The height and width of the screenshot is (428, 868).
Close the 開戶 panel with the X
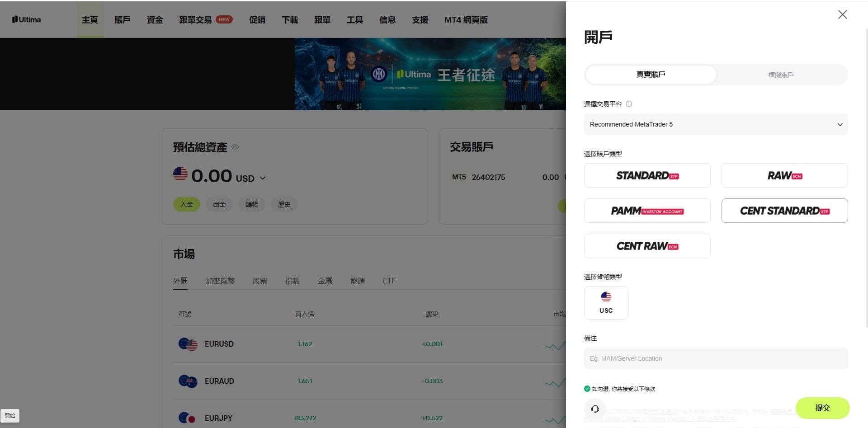[x=842, y=14]
